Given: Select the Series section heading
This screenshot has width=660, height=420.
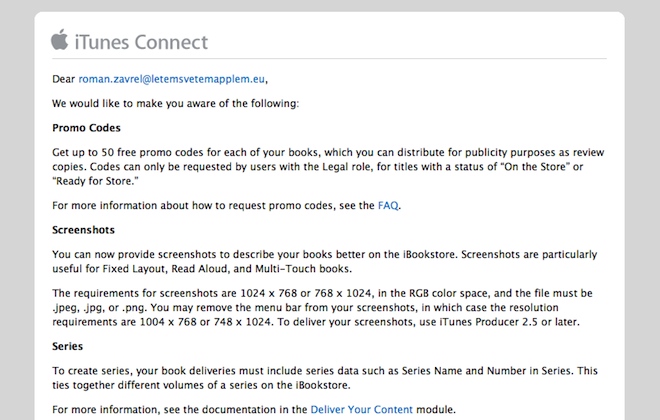Looking at the screenshot, I should point(68,345).
